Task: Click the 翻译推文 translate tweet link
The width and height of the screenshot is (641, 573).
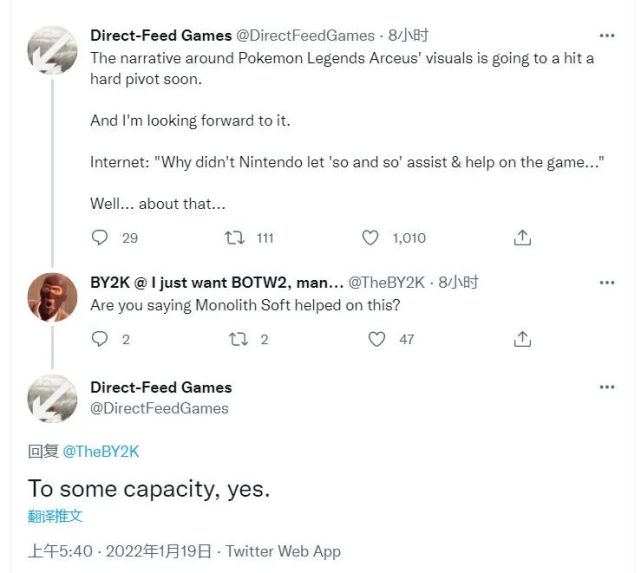Action: pos(55,516)
